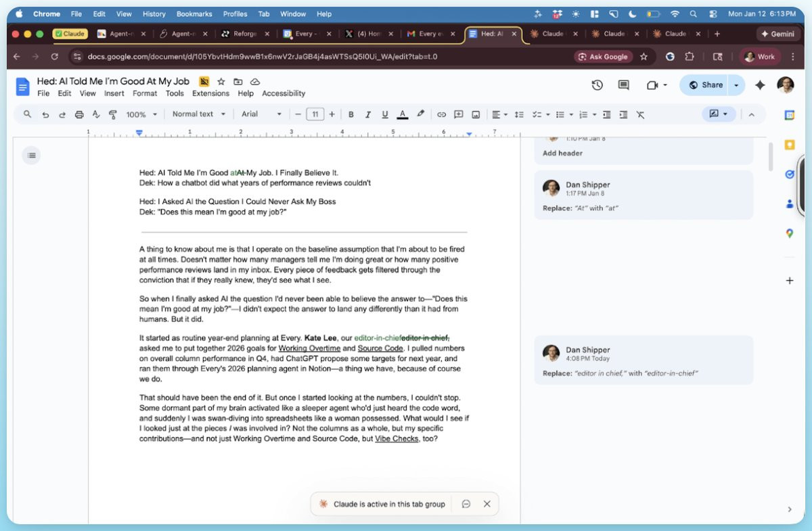The image size is (812, 531).
Task: Star the document
Action: coord(221,82)
